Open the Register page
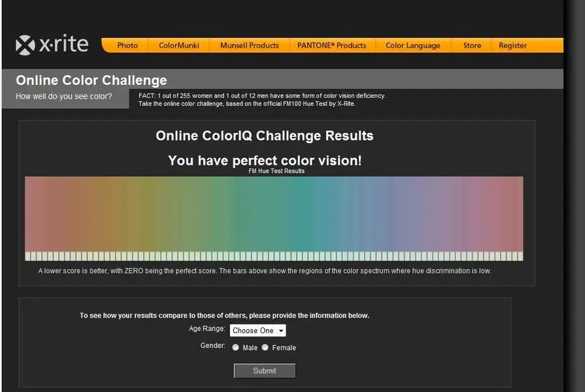Viewport: 585px width, 392px height. (x=512, y=46)
